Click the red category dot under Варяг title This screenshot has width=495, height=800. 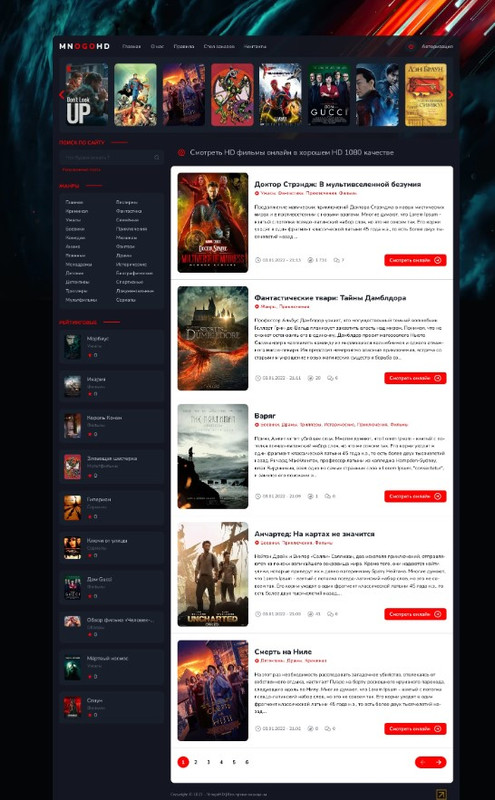tap(257, 424)
